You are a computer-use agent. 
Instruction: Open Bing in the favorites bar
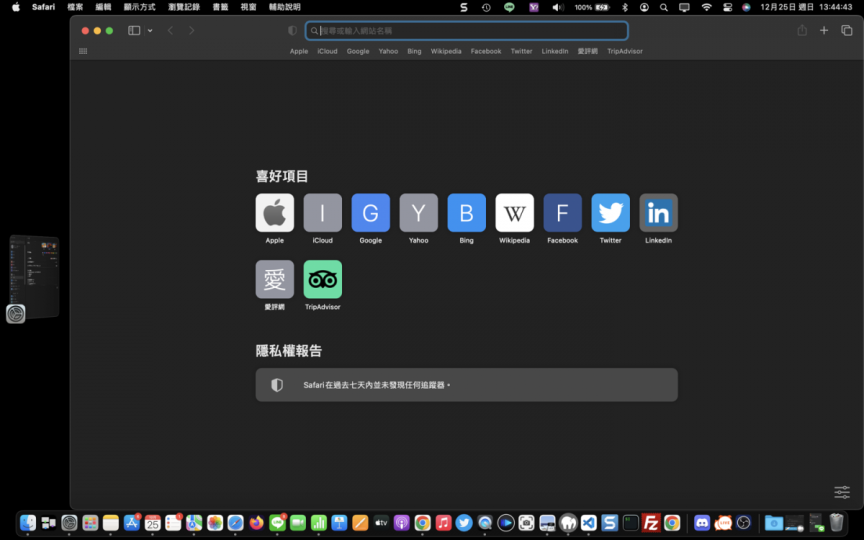pyautogui.click(x=414, y=51)
